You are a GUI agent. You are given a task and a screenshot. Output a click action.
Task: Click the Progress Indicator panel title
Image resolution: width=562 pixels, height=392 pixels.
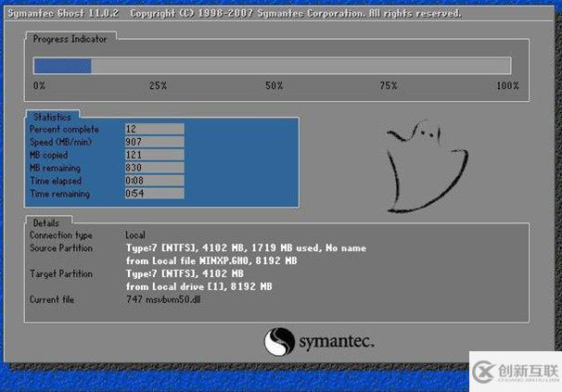point(70,39)
